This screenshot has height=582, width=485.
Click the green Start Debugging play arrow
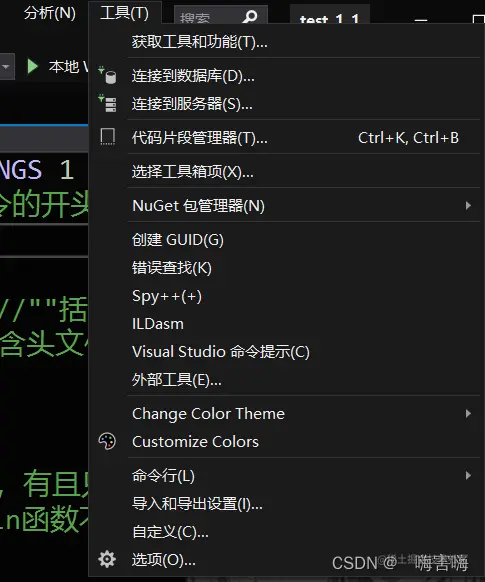(x=33, y=66)
